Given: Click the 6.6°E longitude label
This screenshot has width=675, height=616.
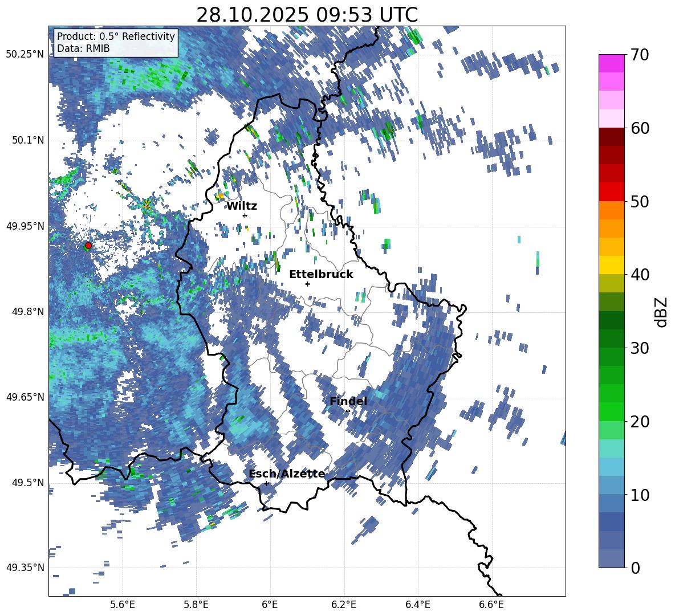Looking at the screenshot, I should pos(491,605).
